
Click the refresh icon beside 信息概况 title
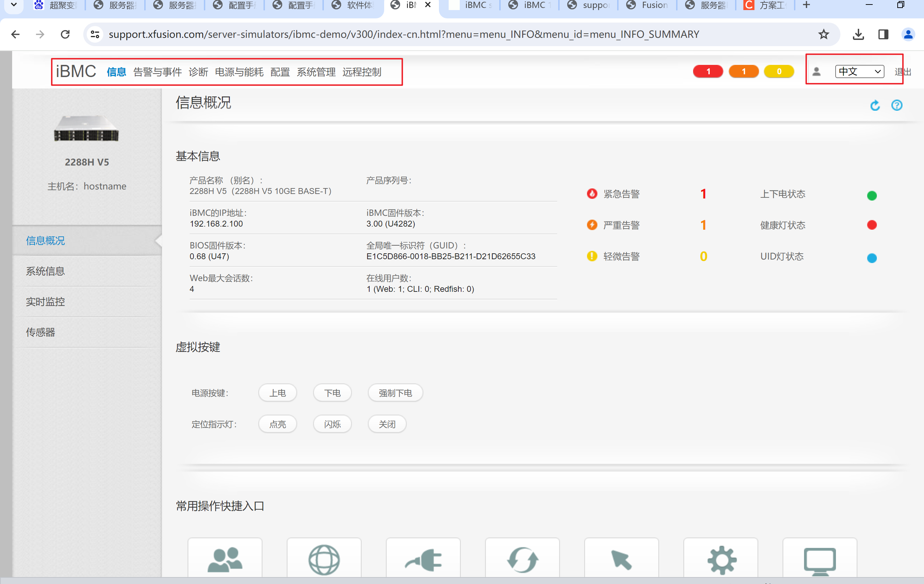tap(874, 105)
